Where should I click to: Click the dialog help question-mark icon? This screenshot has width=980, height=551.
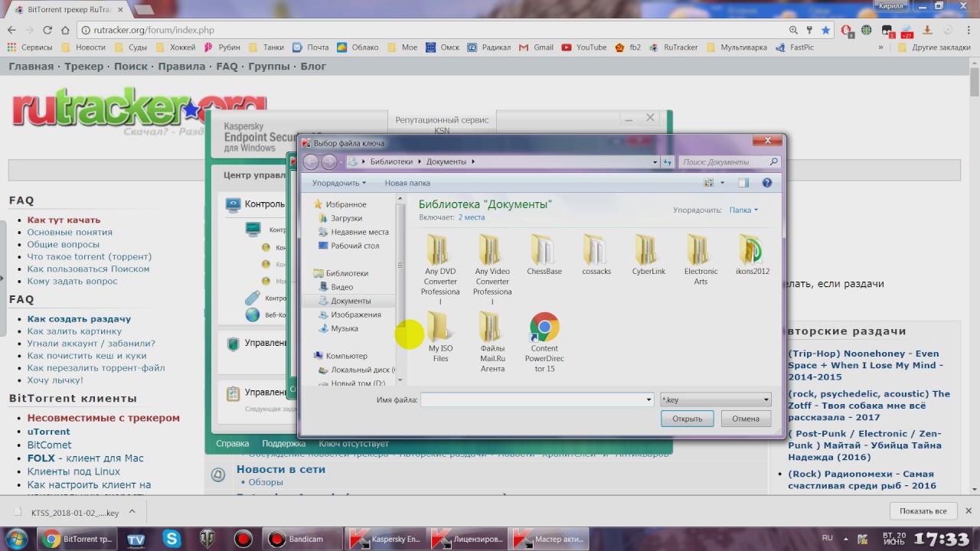(x=767, y=183)
